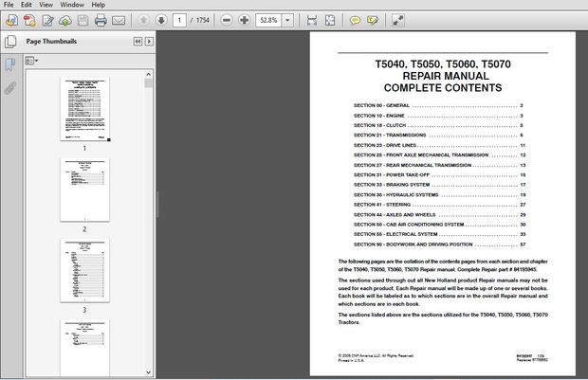Click the page number field
The image size is (588, 380).
(179, 20)
